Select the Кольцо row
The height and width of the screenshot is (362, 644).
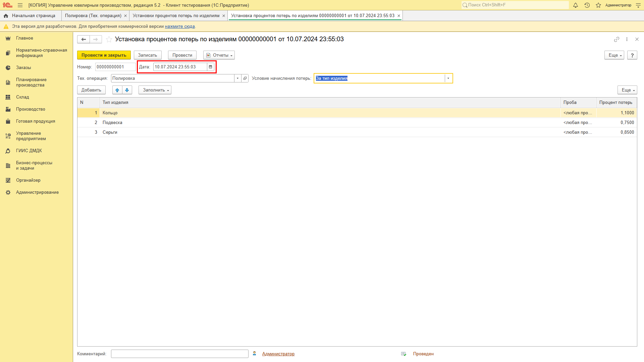pos(357,113)
